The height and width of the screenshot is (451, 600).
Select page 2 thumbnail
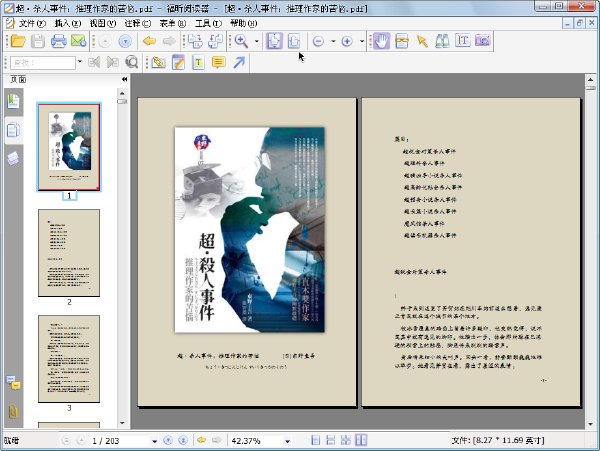[69, 253]
